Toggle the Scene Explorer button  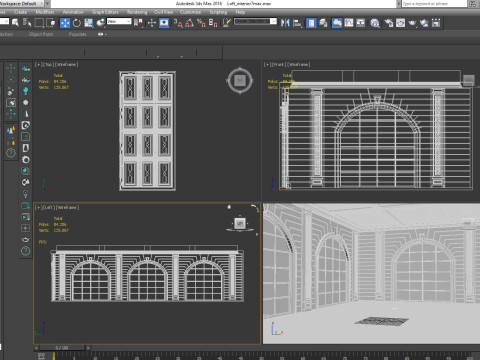pyautogui.click(x=311, y=23)
